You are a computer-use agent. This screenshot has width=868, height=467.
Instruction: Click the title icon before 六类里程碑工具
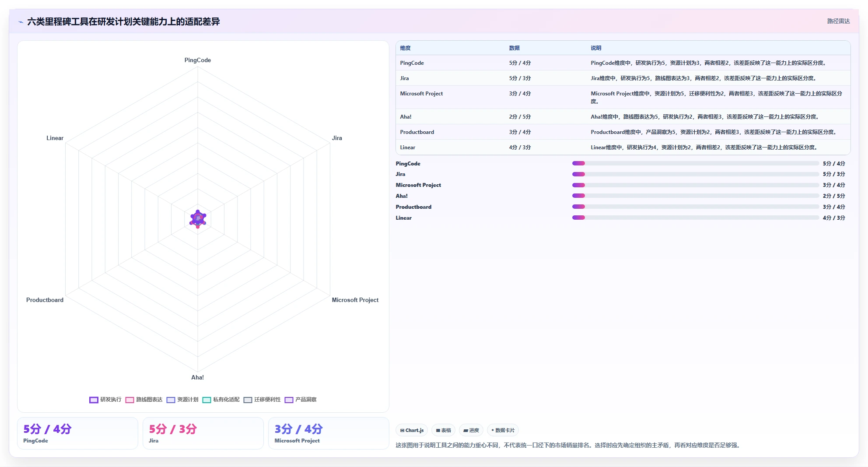(21, 22)
